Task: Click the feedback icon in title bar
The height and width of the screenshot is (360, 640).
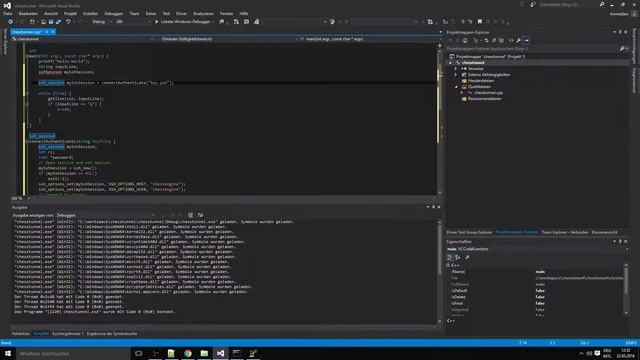Action: [x=533, y=4]
